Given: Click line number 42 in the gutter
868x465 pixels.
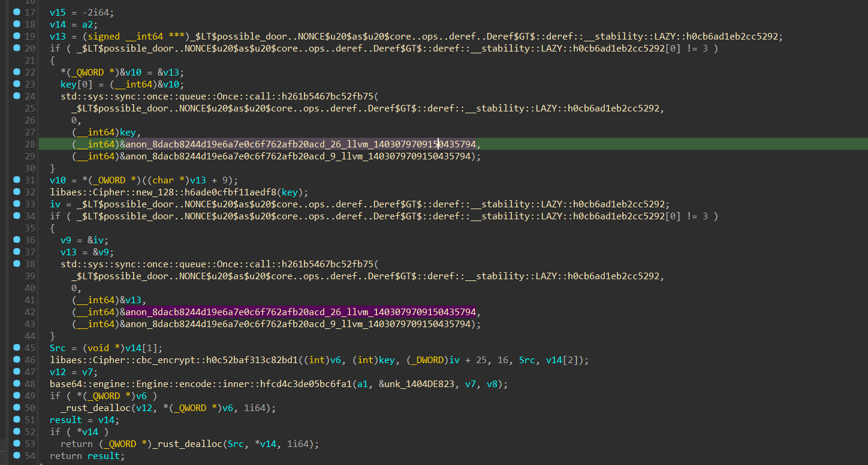Looking at the screenshot, I should (30, 312).
